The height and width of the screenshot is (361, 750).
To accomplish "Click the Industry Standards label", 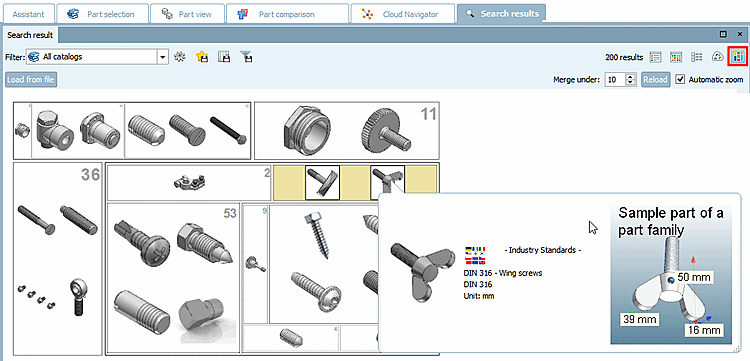I will [543, 250].
